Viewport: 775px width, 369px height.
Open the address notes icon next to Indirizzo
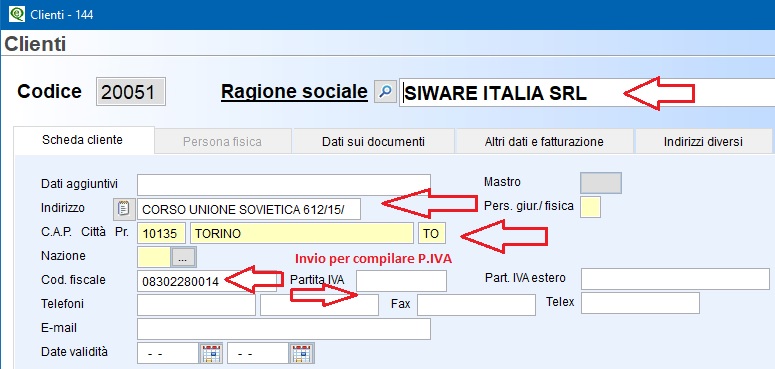tap(125, 209)
